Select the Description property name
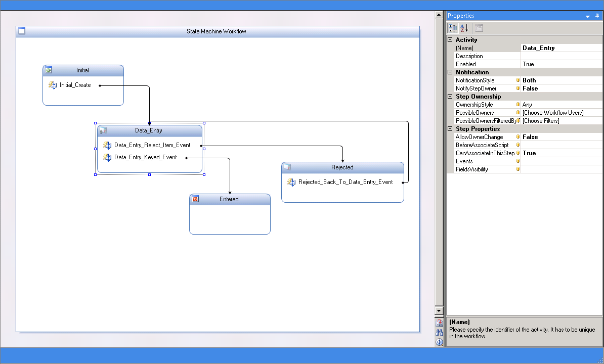This screenshot has height=364, width=604. [469, 56]
